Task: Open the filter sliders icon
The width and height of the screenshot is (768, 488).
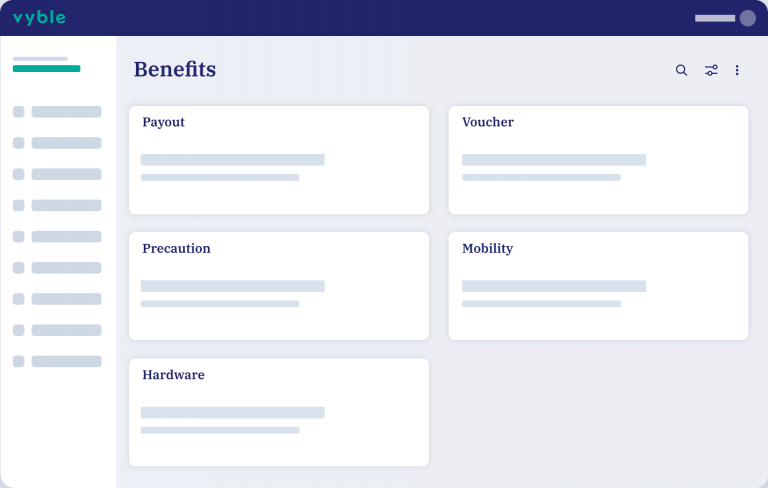Action: click(711, 70)
